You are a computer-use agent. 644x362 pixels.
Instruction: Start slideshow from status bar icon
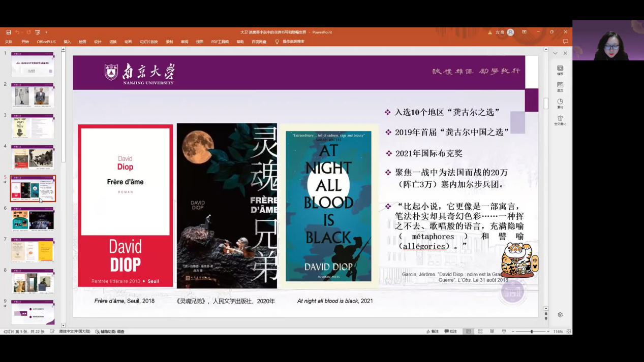tap(504, 332)
